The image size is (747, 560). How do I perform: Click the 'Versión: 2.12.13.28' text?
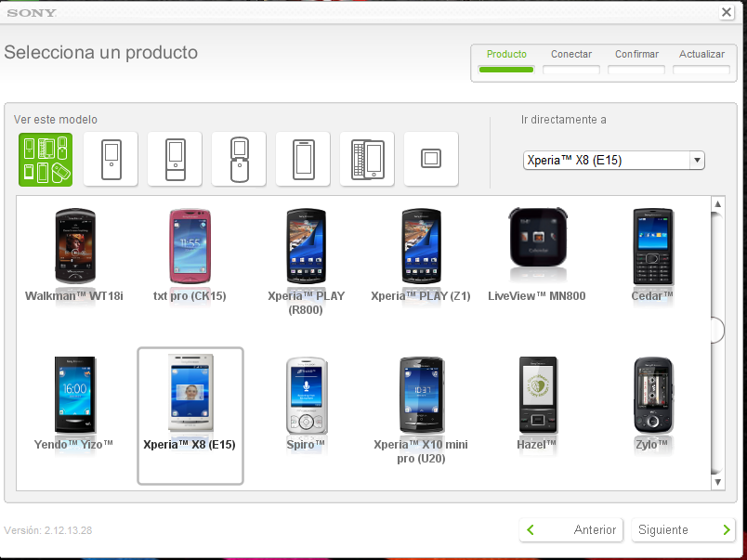(x=48, y=530)
